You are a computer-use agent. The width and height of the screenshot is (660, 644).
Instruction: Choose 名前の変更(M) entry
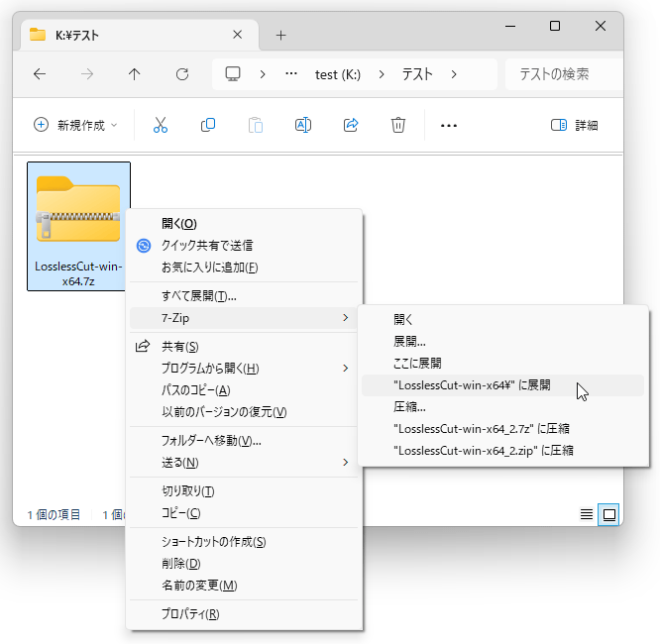pyautogui.click(x=244, y=586)
